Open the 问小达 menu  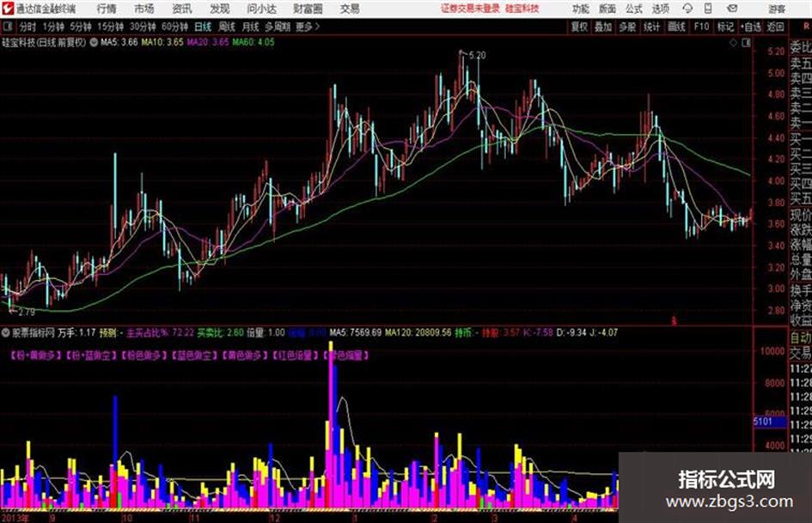[x=261, y=9]
